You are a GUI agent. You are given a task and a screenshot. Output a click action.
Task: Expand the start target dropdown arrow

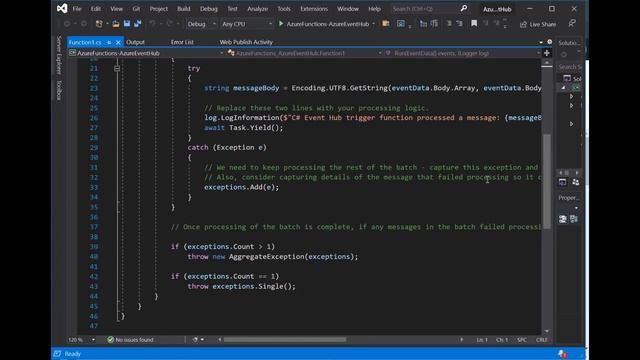tap(373, 24)
